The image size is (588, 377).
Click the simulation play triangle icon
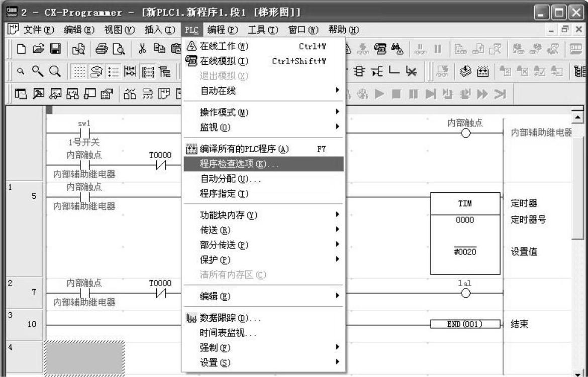379,94
